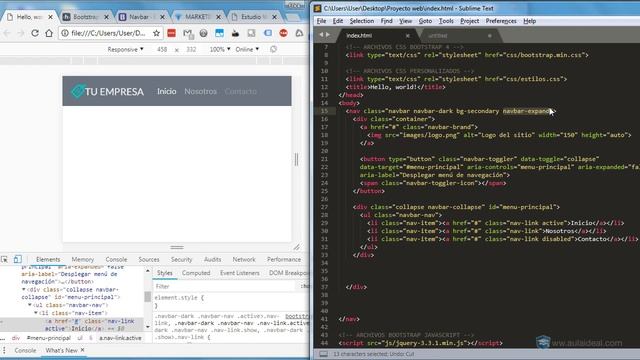Open the DevTools Network tab
Screen dimensions: 640x360
pos(244,260)
